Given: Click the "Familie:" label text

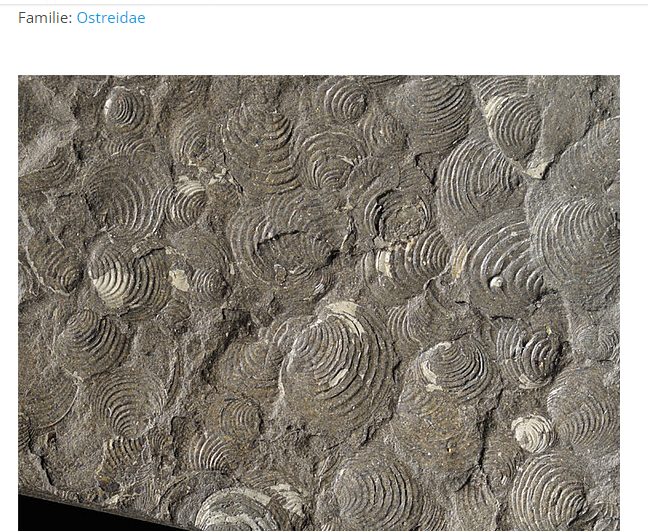Looking at the screenshot, I should [44, 17].
